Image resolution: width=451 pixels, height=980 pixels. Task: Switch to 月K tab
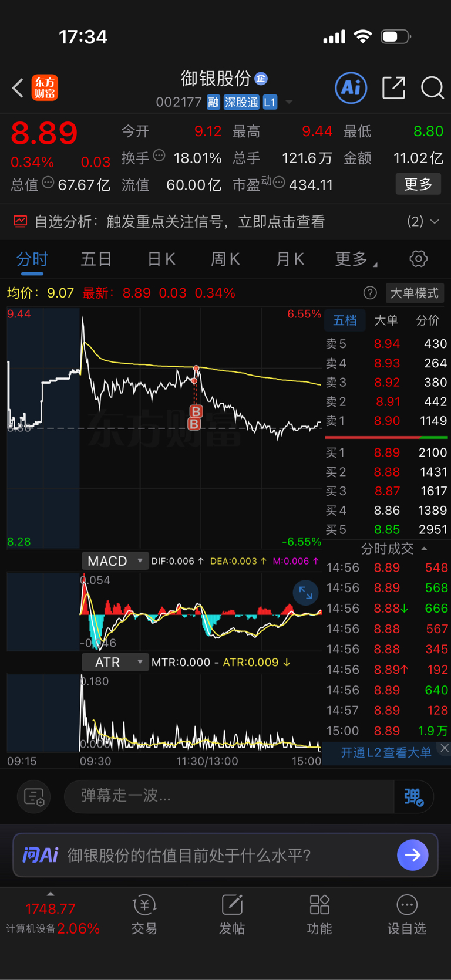290,259
